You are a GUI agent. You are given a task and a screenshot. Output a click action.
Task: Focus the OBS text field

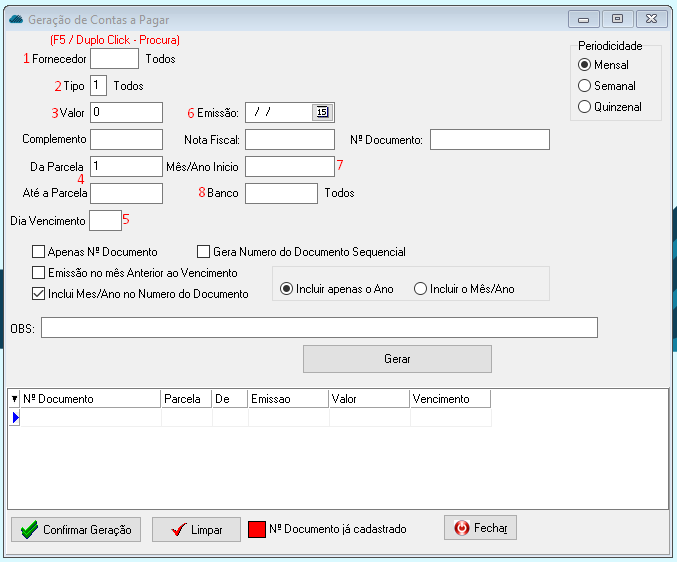pos(319,328)
